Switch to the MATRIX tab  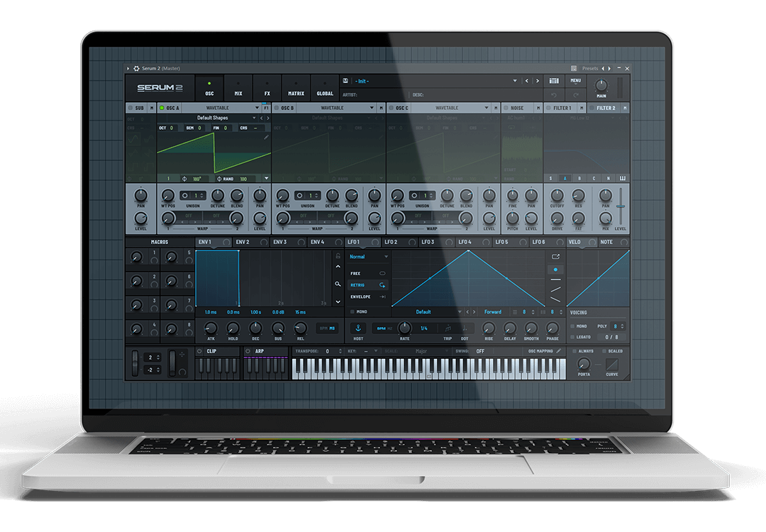[296, 88]
